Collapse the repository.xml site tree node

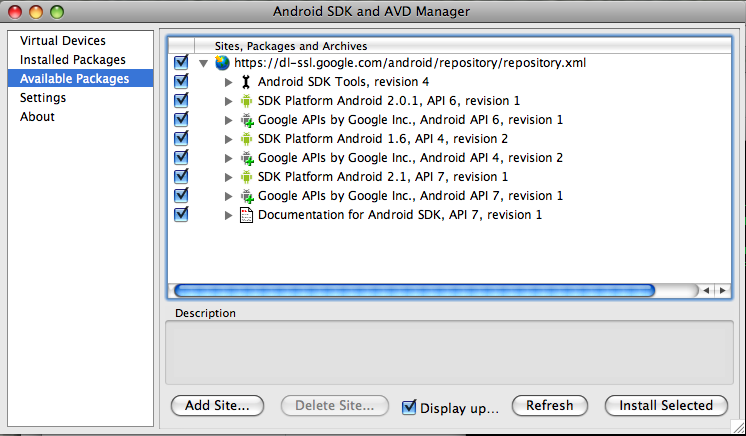[x=204, y=63]
